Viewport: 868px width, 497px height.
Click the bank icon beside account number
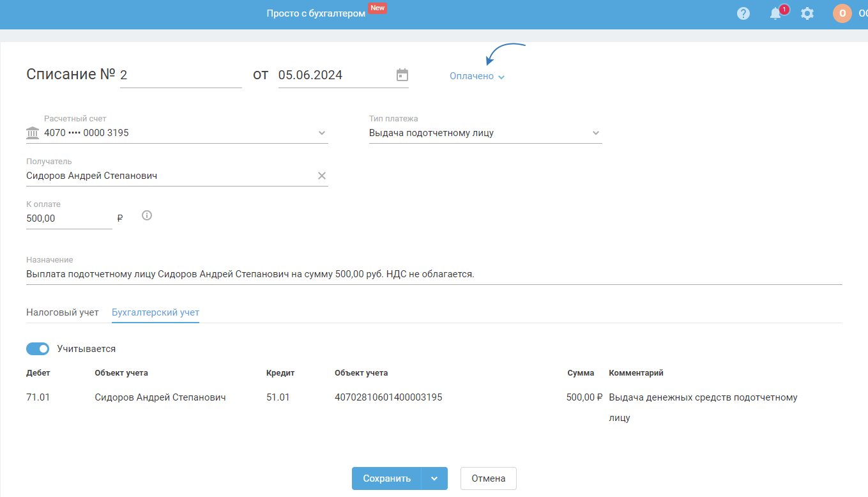pos(32,133)
